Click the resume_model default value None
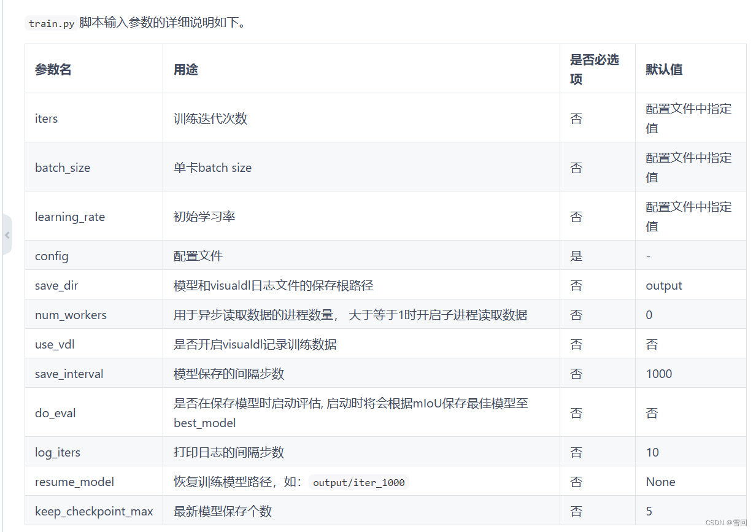 point(659,482)
